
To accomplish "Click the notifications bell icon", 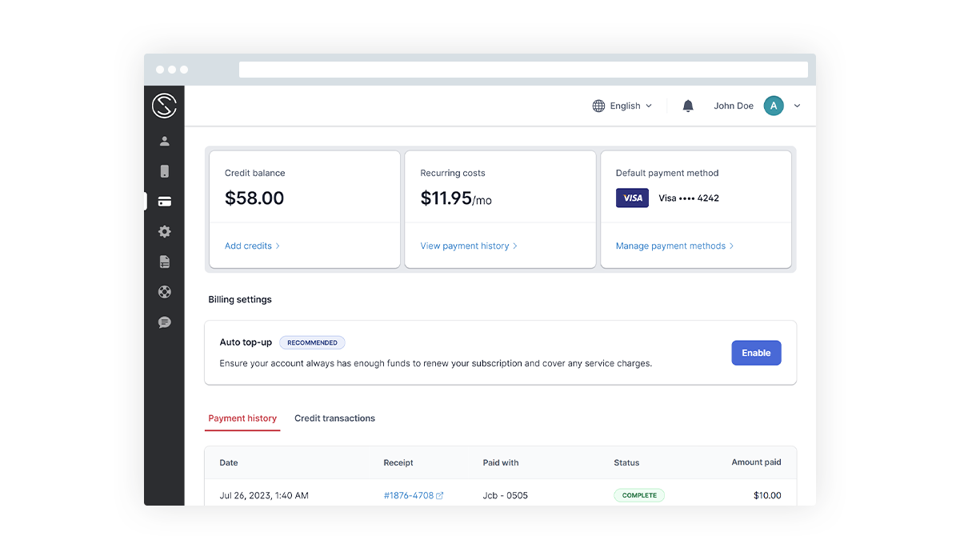I will coord(688,106).
